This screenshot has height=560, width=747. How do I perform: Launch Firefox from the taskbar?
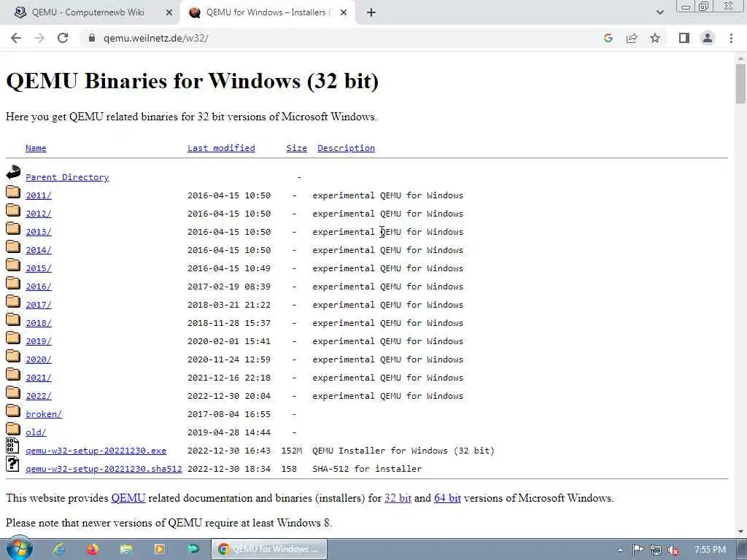point(93,550)
